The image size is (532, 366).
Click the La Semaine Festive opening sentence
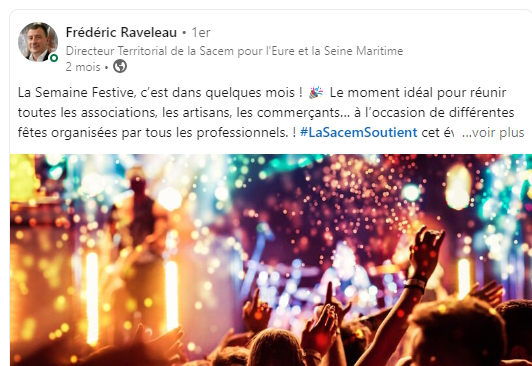pos(160,93)
